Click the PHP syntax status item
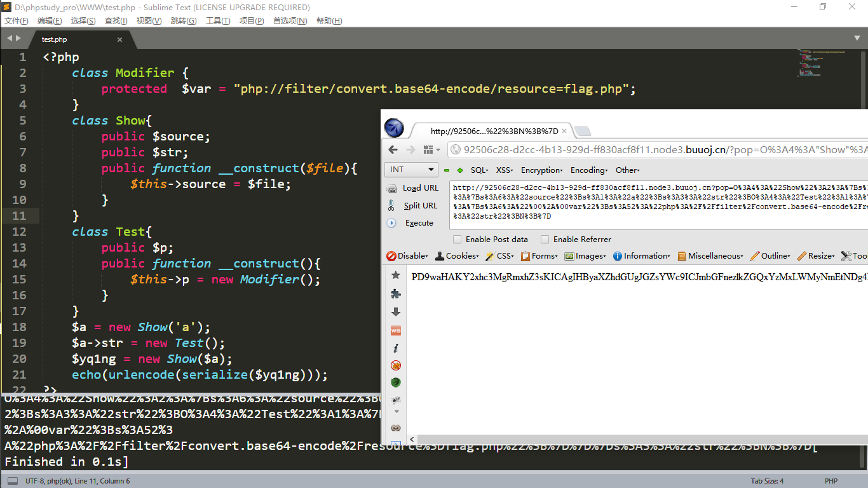868x488 pixels. click(x=831, y=481)
